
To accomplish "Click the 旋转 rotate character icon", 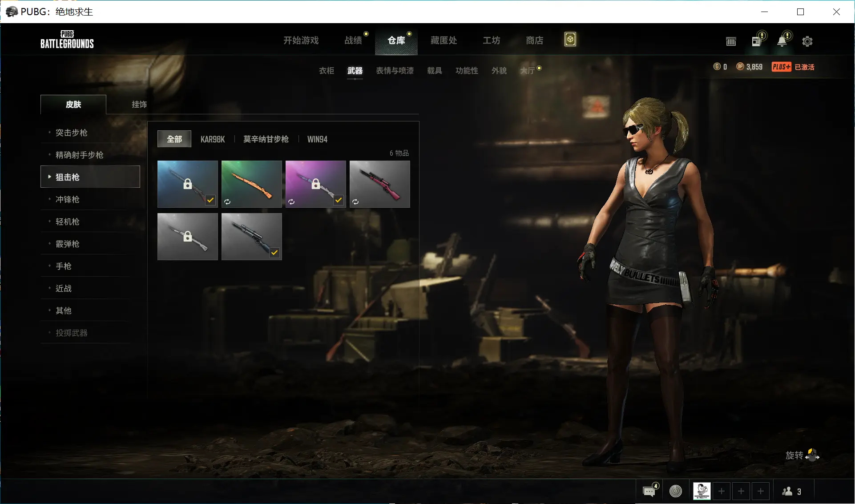I will click(x=812, y=455).
